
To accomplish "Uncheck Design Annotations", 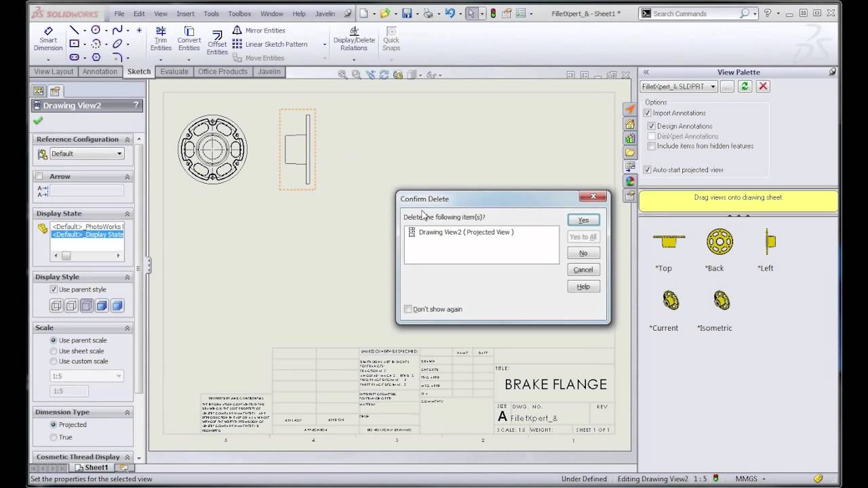I will coord(652,126).
